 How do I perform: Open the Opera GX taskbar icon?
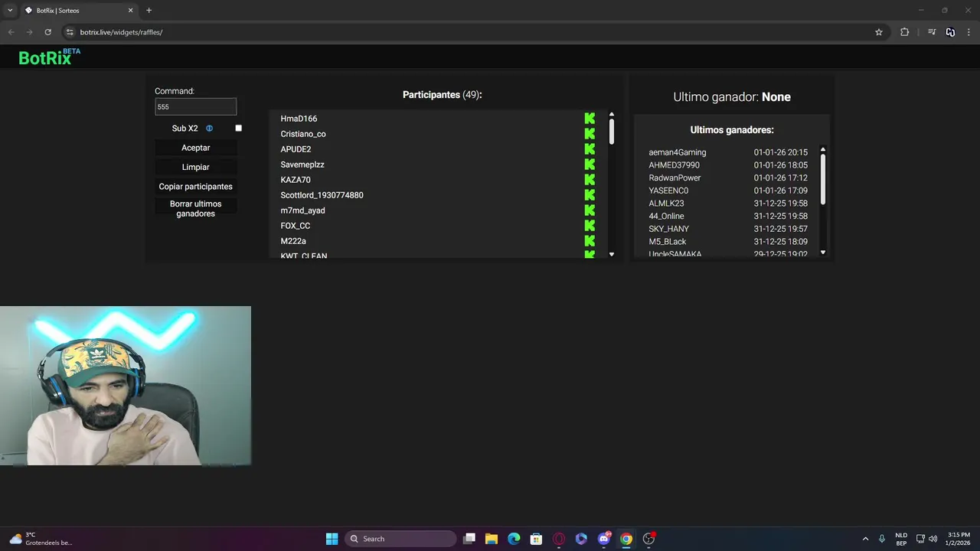[559, 539]
